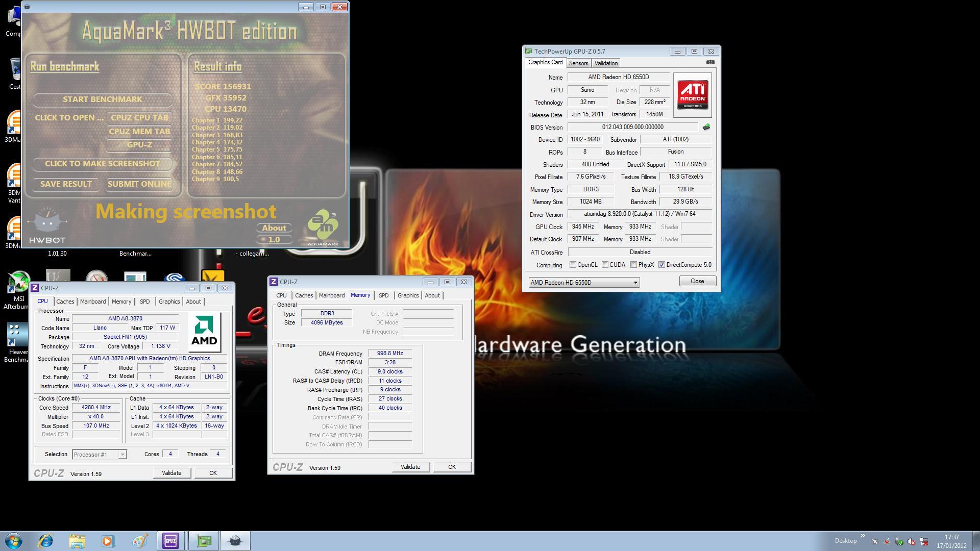Open the Memory CPU-Z window title icon menu

pyautogui.click(x=274, y=282)
